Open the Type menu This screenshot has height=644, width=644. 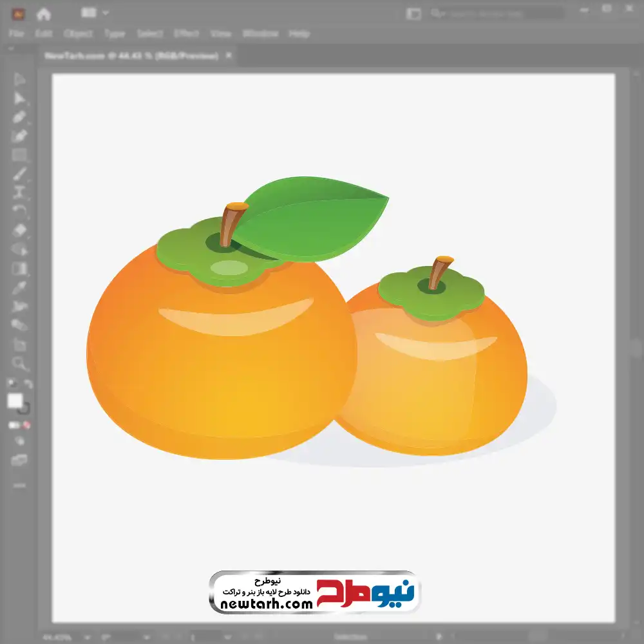tap(115, 33)
